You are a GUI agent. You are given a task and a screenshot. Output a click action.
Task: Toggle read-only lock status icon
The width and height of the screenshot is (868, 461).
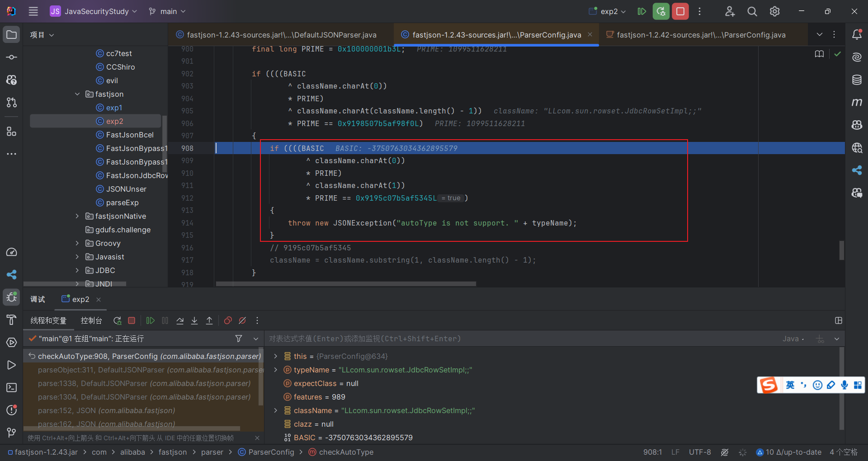(x=725, y=452)
